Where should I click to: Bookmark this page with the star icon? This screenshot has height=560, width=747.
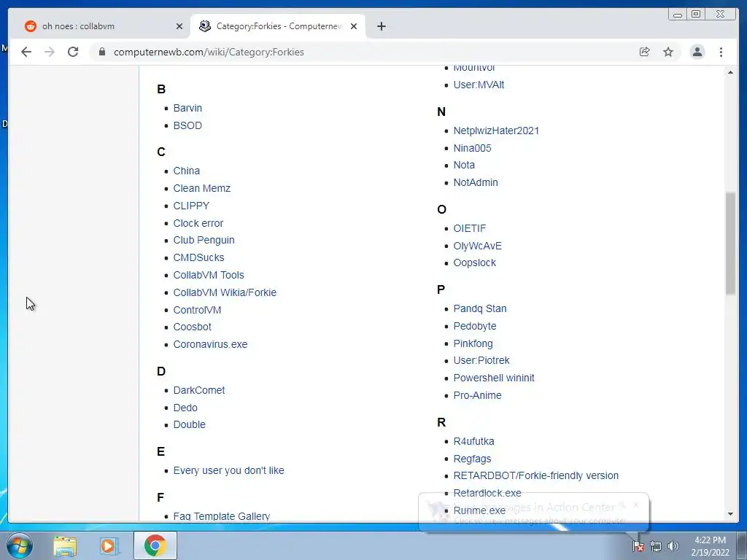[668, 52]
